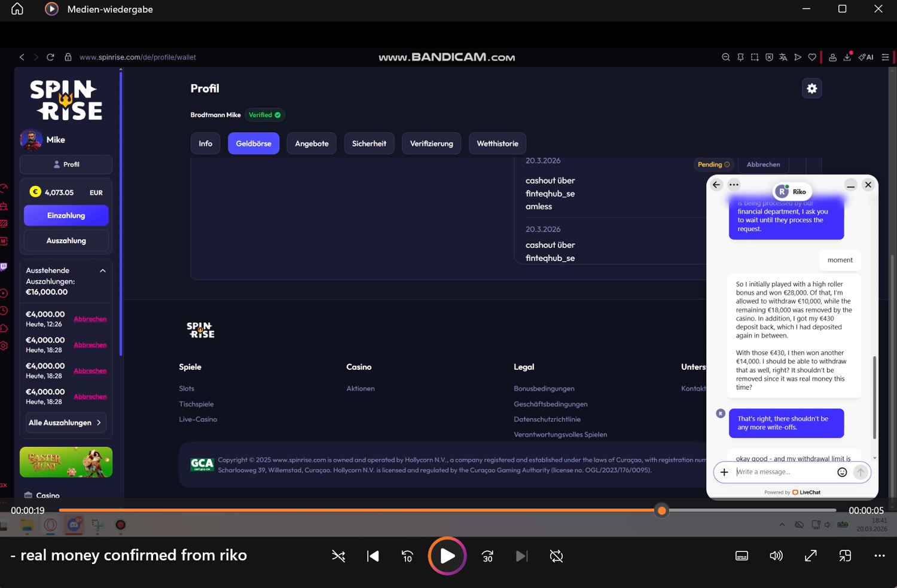Cancel the 12:26 withdrawal via Abbrechen
Image resolution: width=897 pixels, height=588 pixels.
click(x=90, y=319)
